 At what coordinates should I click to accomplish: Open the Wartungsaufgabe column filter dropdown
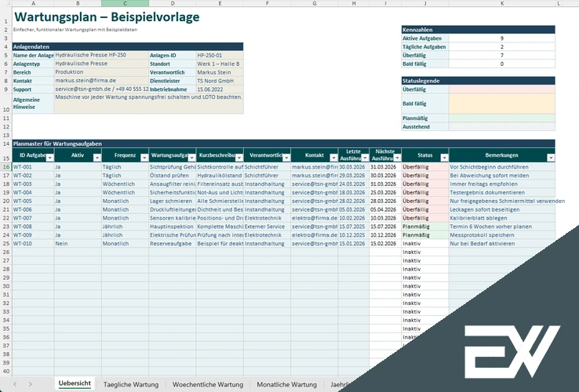click(191, 158)
